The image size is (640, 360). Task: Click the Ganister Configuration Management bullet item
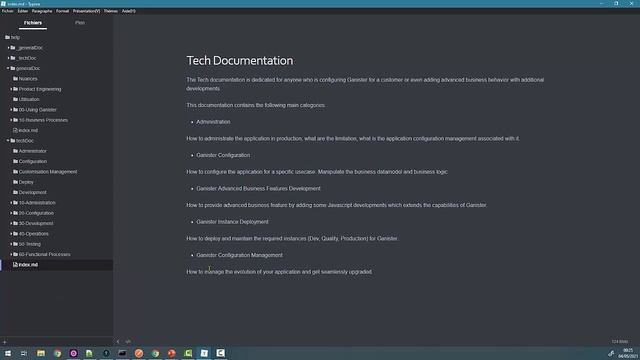[239, 255]
